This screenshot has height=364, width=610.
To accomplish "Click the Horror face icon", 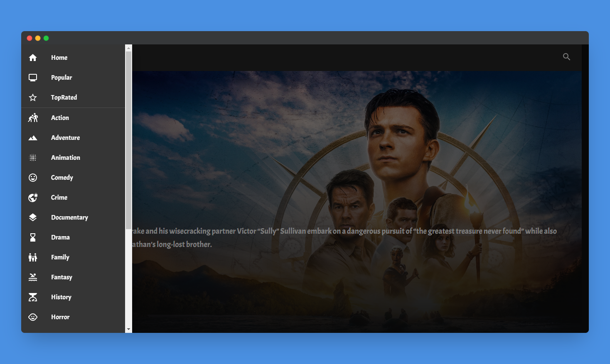I will 33,317.
